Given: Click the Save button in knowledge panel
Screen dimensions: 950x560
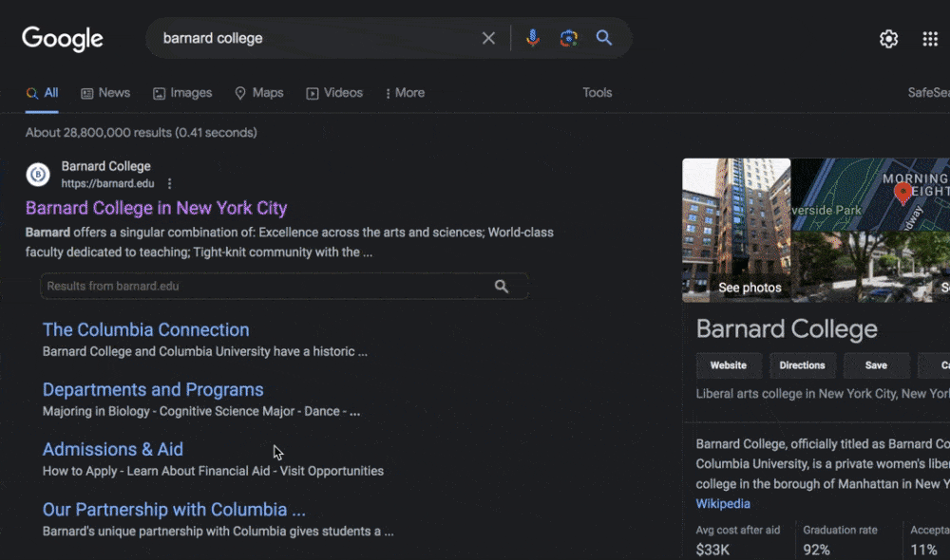Looking at the screenshot, I should tap(876, 365).
